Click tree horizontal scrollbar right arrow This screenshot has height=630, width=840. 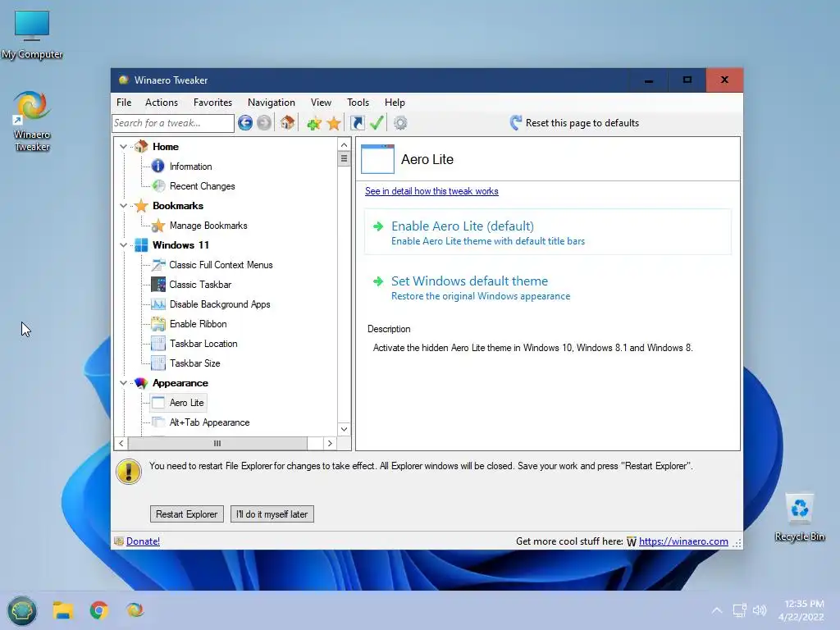pos(330,444)
